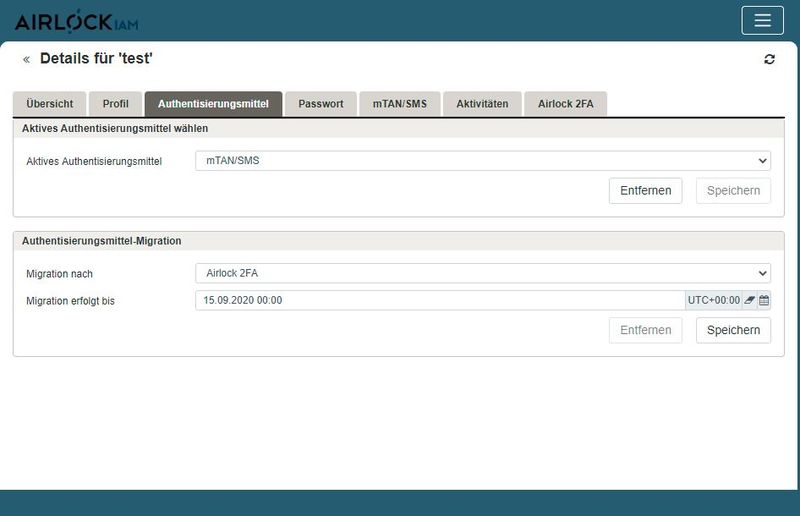This screenshot has width=800, height=516.
Task: Click the disabled Speichern button in the Aktives Authentisierungsmittel section
Action: click(733, 191)
